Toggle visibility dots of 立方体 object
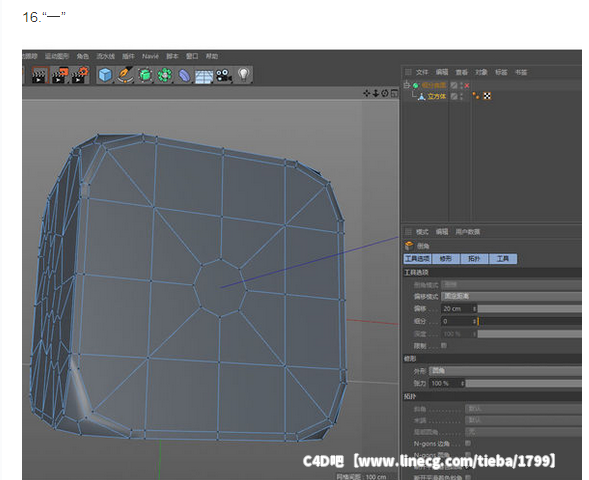The width and height of the screenshot is (589, 480). (x=462, y=97)
